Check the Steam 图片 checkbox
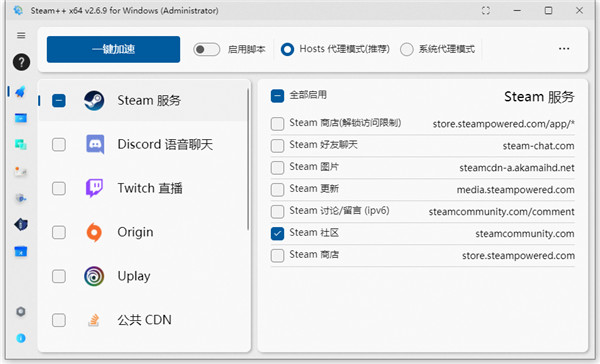This screenshot has height=364, width=600. [277, 168]
